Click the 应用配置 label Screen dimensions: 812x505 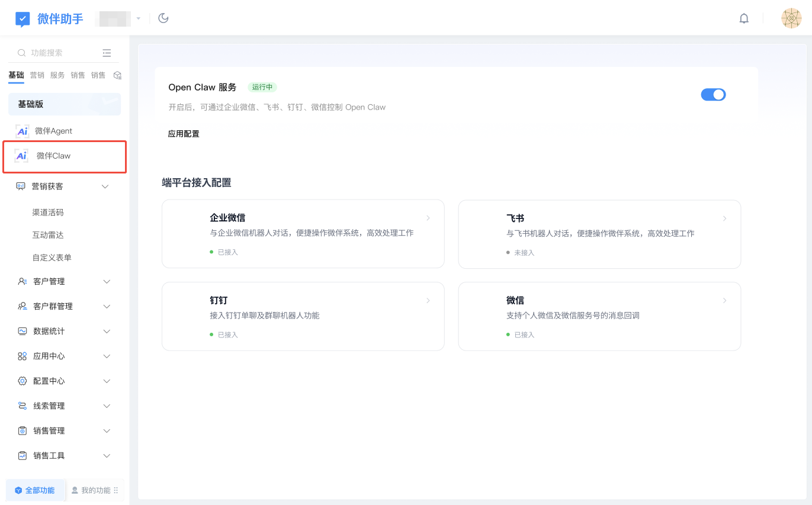[x=184, y=134]
